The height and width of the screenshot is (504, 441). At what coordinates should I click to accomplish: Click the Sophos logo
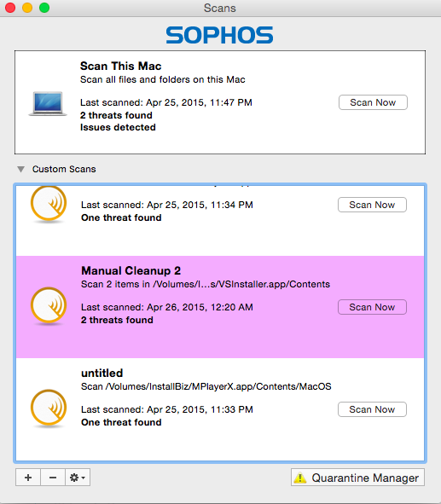(219, 35)
